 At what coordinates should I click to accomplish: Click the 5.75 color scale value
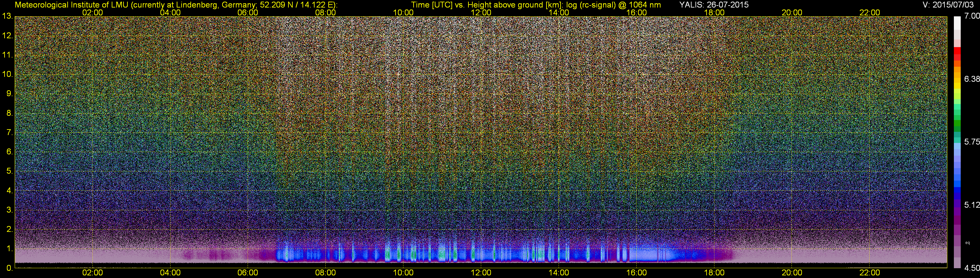972,142
